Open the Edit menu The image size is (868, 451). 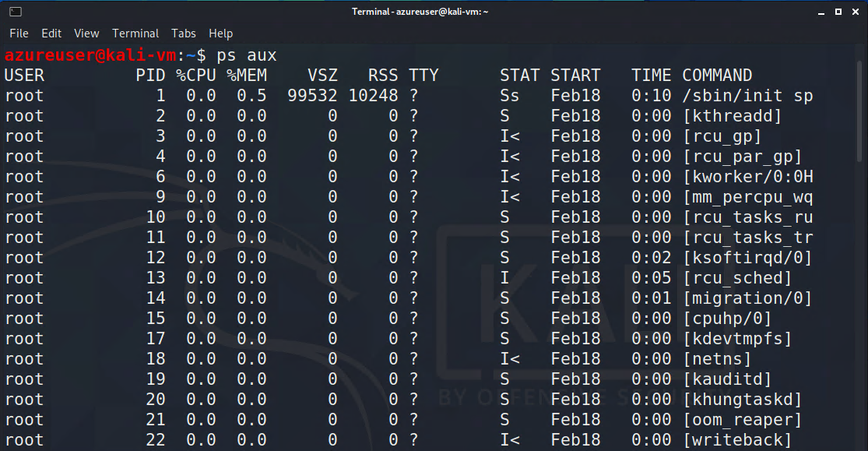[x=51, y=33]
